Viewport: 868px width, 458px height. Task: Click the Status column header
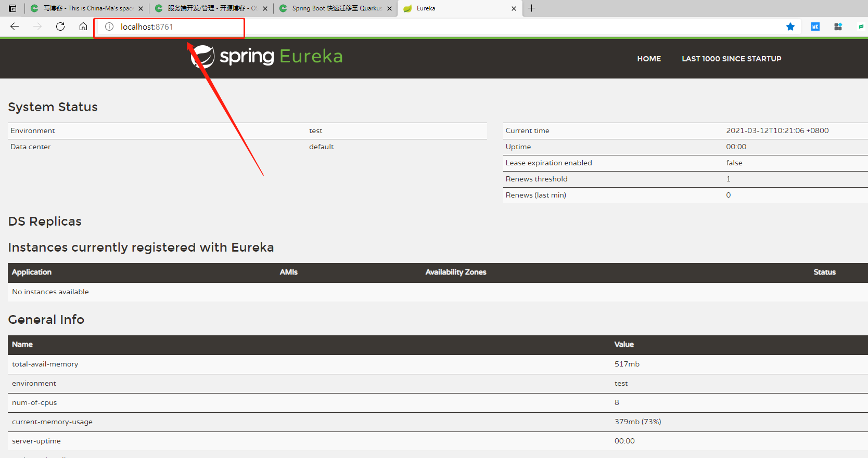(x=825, y=272)
